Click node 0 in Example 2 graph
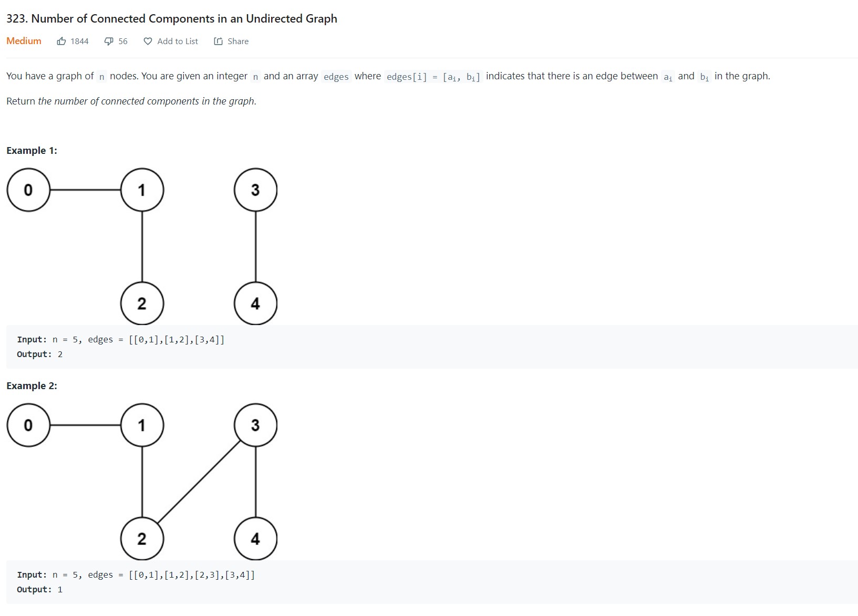 [28, 425]
